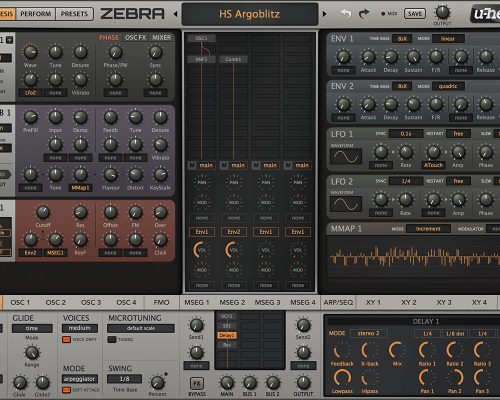Open the Mode arpeggiator dropdown
Screen dimensions: 500x400
[80, 379]
